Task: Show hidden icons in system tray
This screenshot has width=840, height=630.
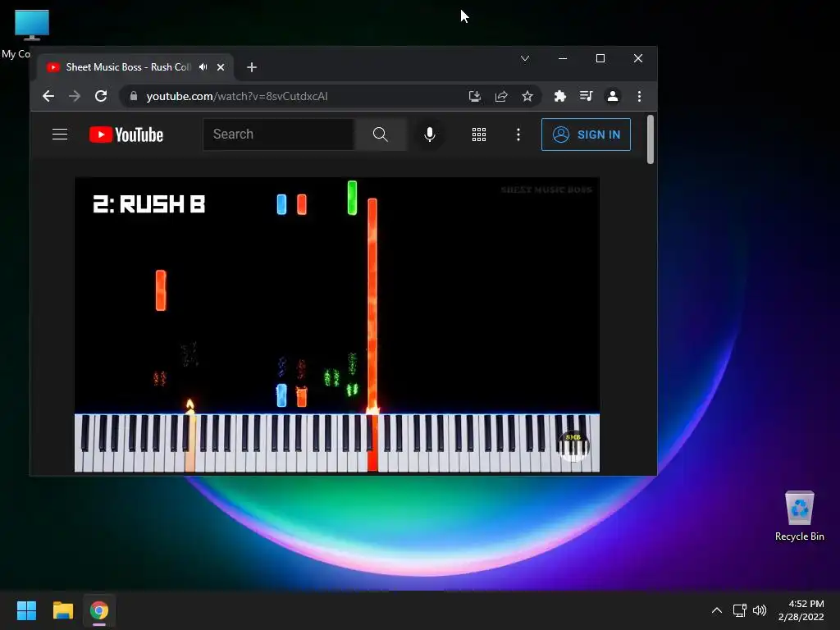Action: (717, 610)
